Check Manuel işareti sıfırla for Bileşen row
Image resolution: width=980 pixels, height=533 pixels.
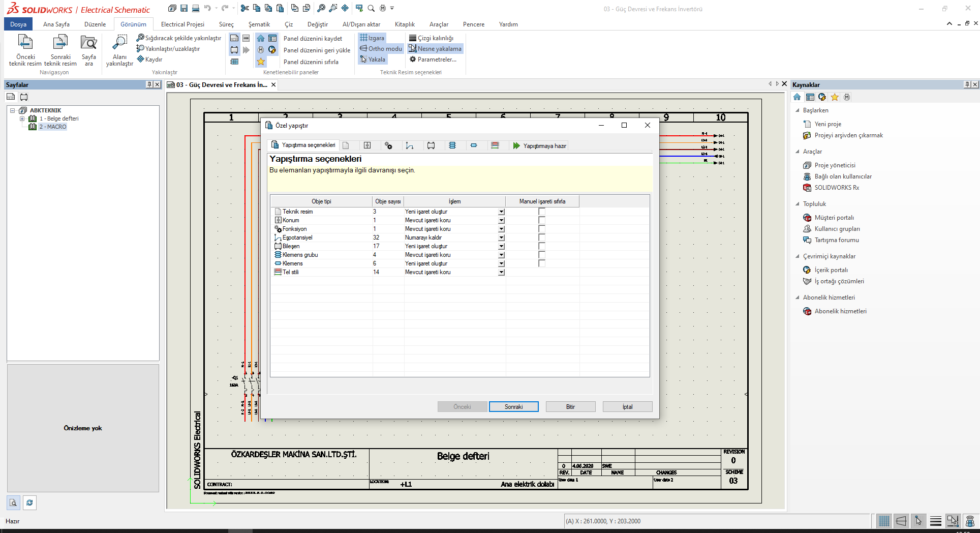(542, 246)
